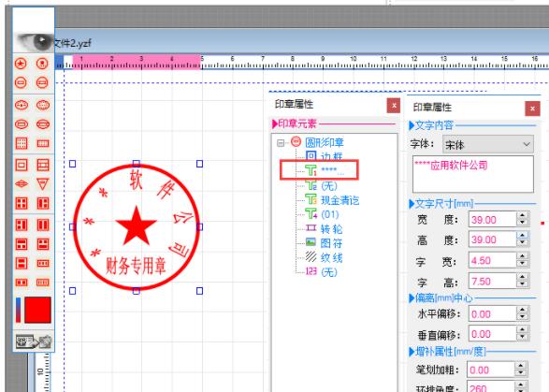Close the left 印章属性 panel
This screenshot has width=549, height=392.
394,105
